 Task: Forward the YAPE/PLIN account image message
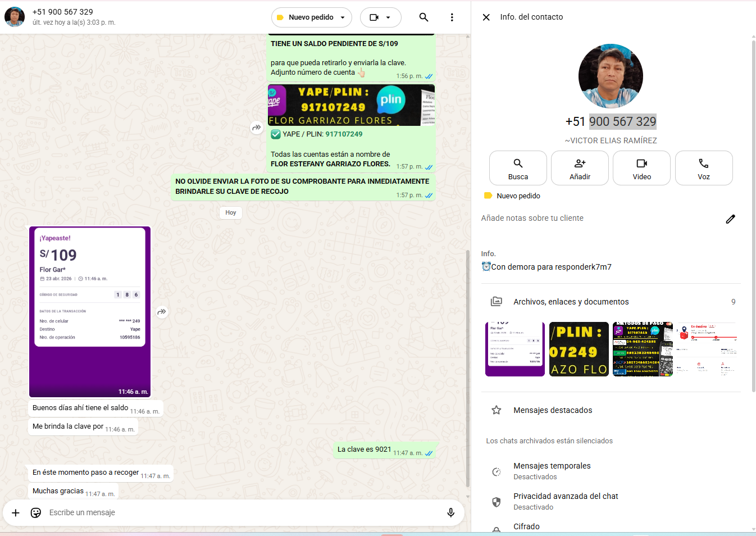(257, 128)
